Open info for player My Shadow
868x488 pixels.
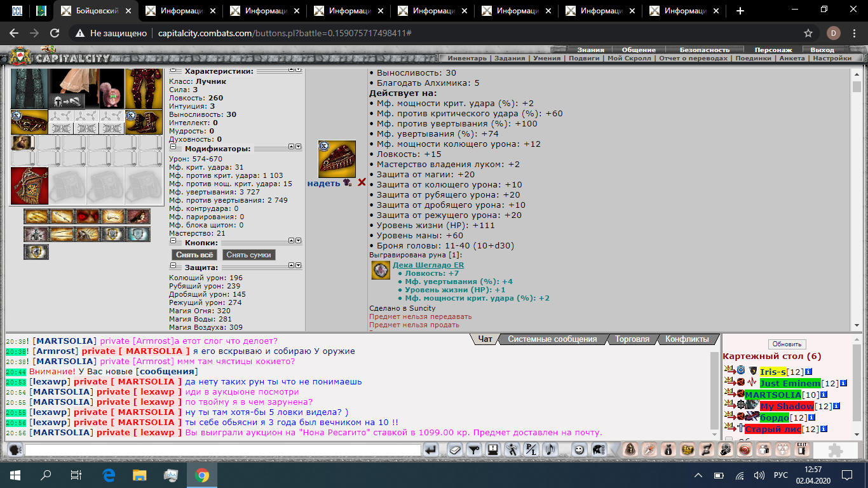(x=836, y=406)
